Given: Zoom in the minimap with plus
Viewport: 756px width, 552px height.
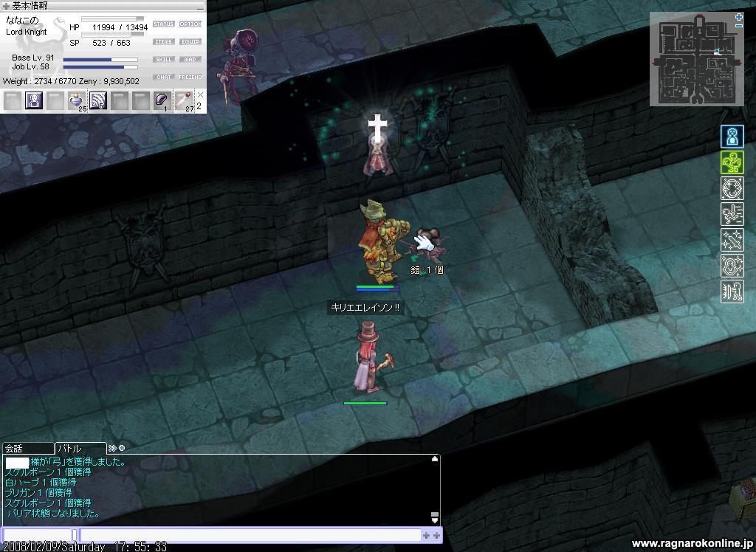Looking at the screenshot, I should 738,18.
